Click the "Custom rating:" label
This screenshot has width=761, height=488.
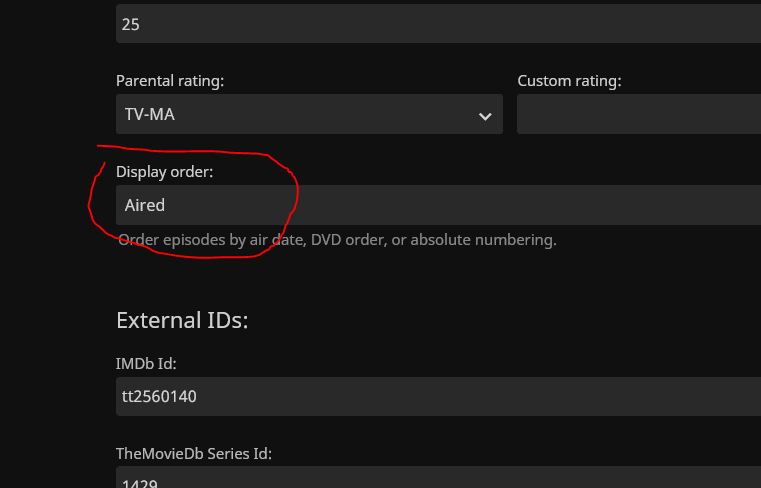569,81
